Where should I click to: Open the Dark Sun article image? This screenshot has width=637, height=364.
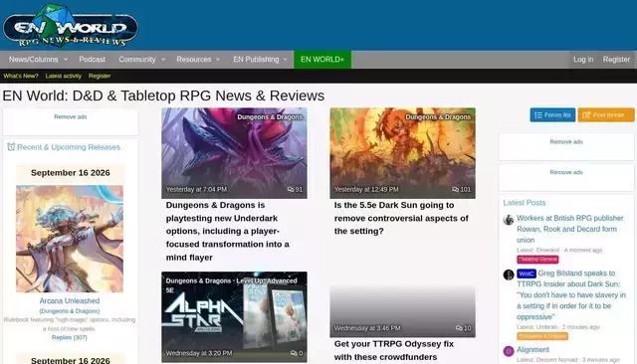[402, 153]
